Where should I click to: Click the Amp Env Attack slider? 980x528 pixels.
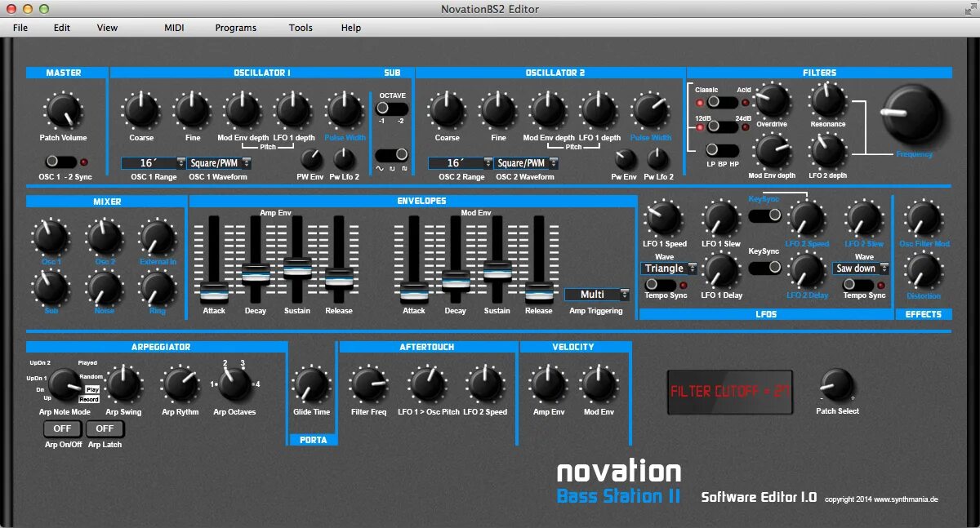point(214,293)
